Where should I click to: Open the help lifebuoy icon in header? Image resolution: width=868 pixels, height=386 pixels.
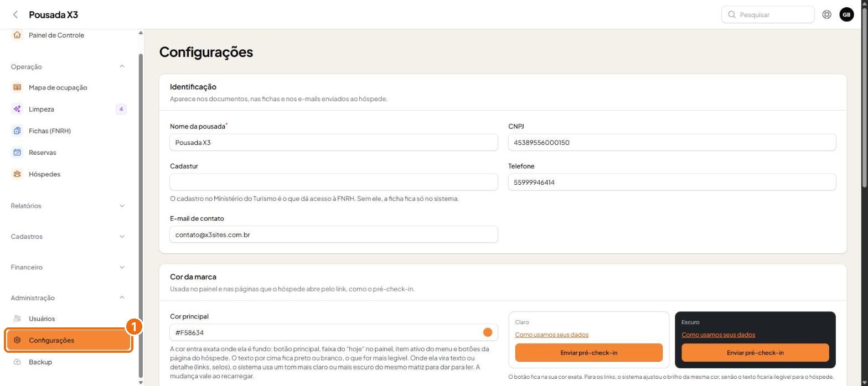point(826,15)
